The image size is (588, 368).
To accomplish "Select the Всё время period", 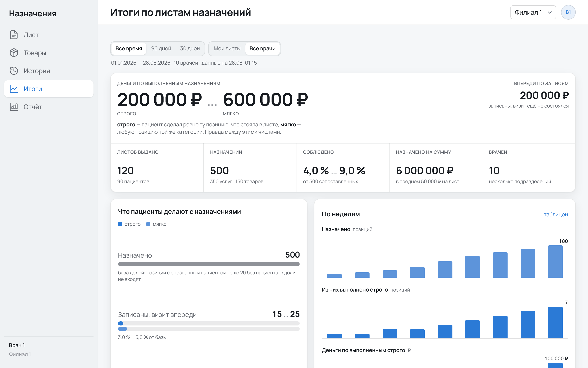I will point(129,48).
